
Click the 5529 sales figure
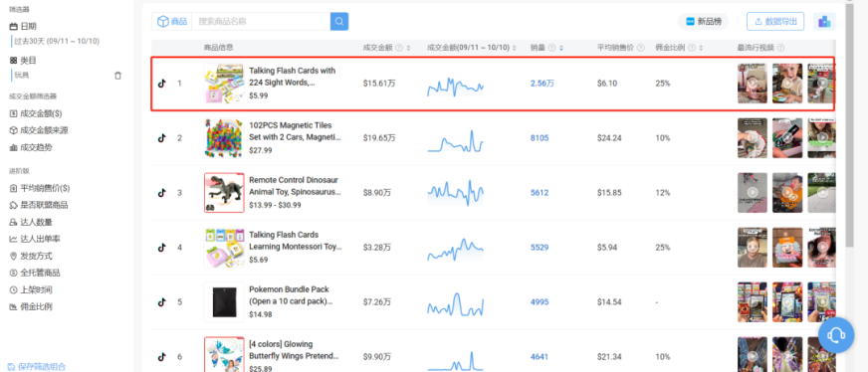[x=540, y=248]
